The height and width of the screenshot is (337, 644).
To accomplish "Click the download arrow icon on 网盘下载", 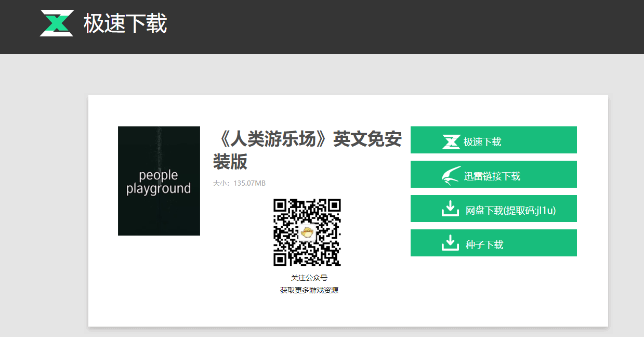I will [x=450, y=209].
